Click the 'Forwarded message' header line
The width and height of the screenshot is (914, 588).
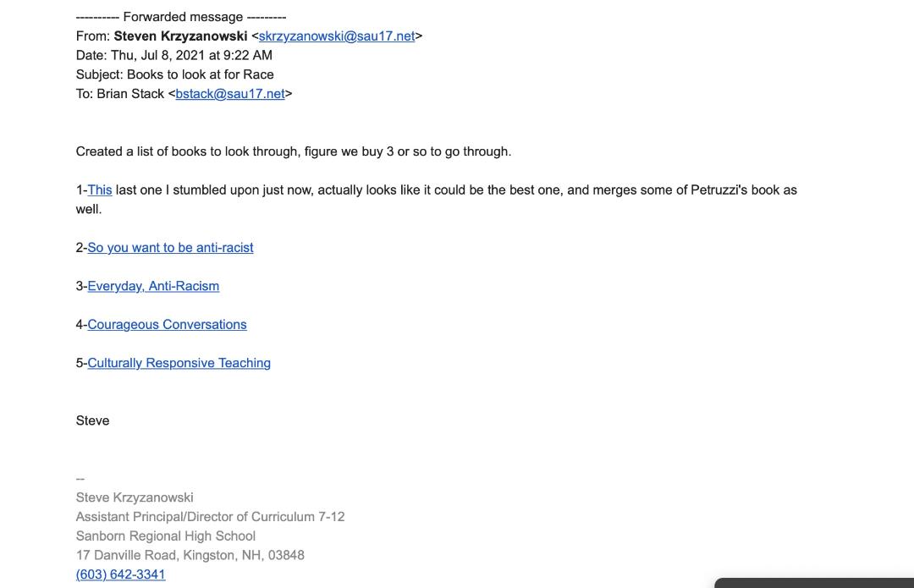pyautogui.click(x=181, y=17)
